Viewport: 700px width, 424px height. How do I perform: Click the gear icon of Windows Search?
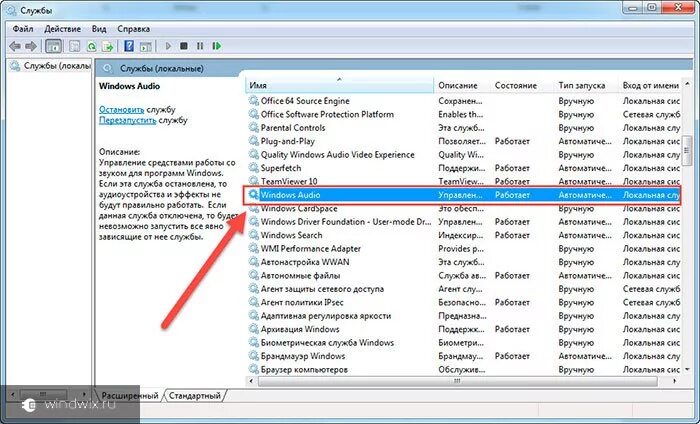(254, 235)
